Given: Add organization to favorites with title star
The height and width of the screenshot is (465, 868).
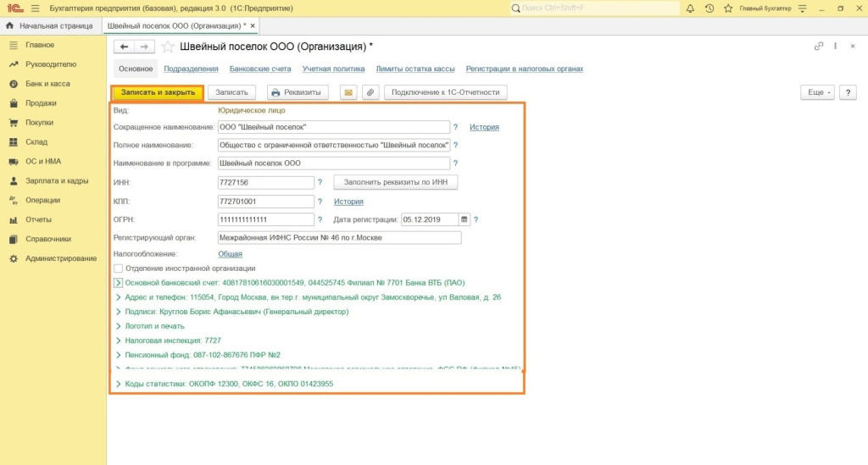Looking at the screenshot, I should click(x=168, y=46).
